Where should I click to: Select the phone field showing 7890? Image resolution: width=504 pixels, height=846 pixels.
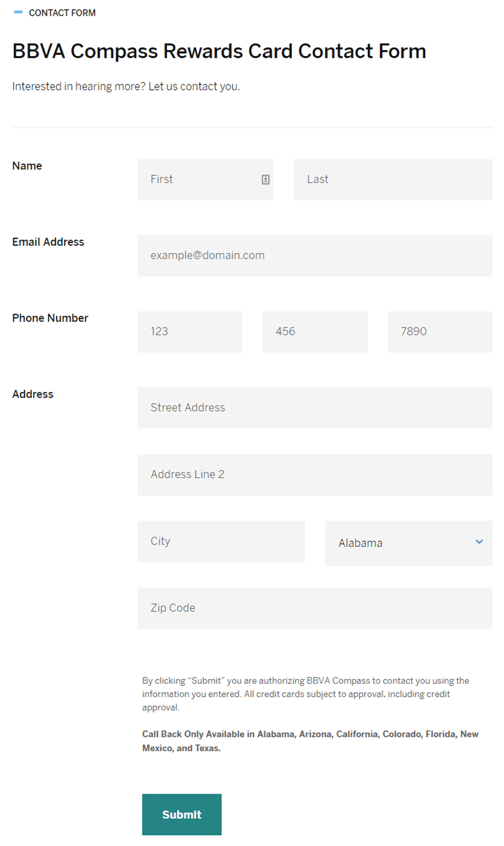click(439, 332)
